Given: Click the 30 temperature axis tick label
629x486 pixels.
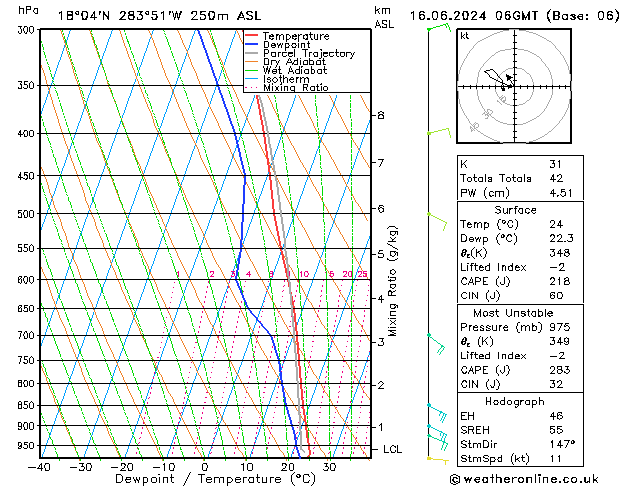Looking at the screenshot, I should click(x=329, y=467).
